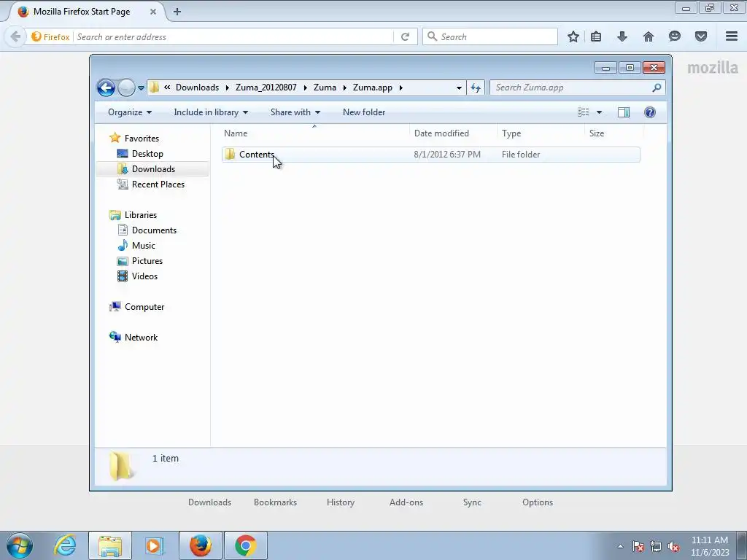Open Recent Places in the sidebar

tap(158, 184)
